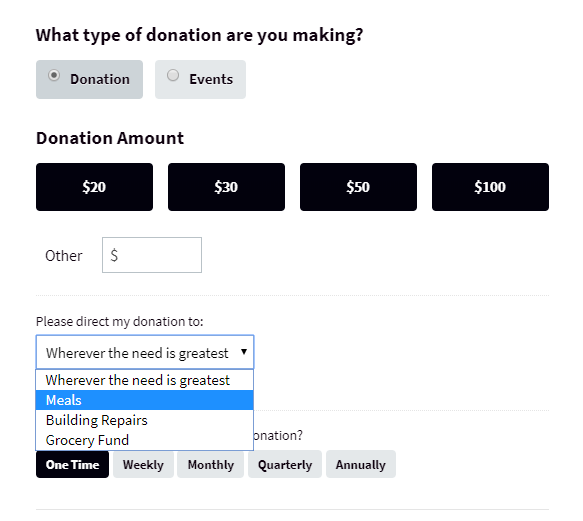This screenshot has width=583, height=521.
Task: Select 'Wherever the need is greatest' option in list
Action: point(145,380)
